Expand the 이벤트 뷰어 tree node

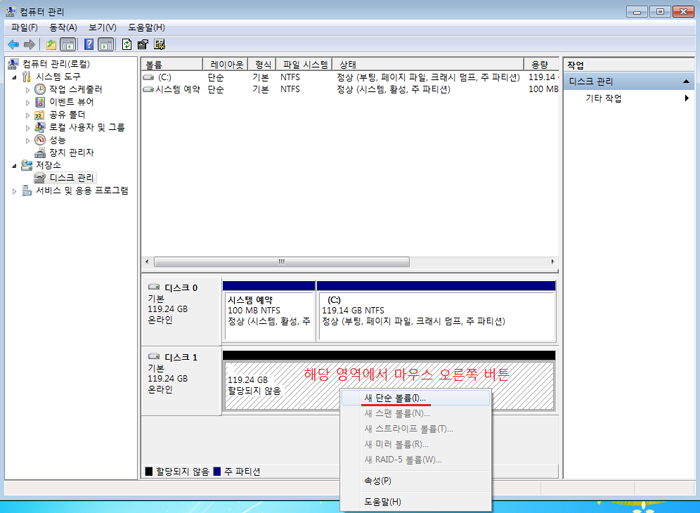[28, 103]
